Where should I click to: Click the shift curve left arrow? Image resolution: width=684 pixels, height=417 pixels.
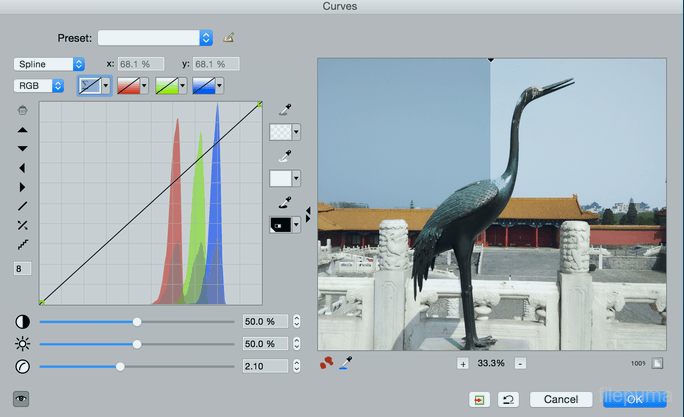[22, 168]
